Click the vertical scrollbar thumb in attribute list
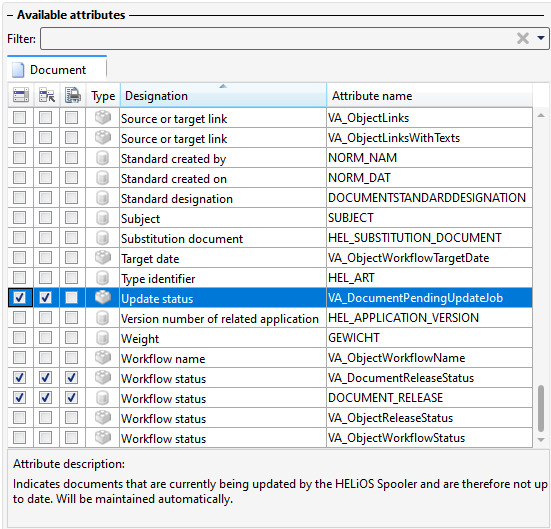This screenshot has width=551, height=529. point(541,408)
